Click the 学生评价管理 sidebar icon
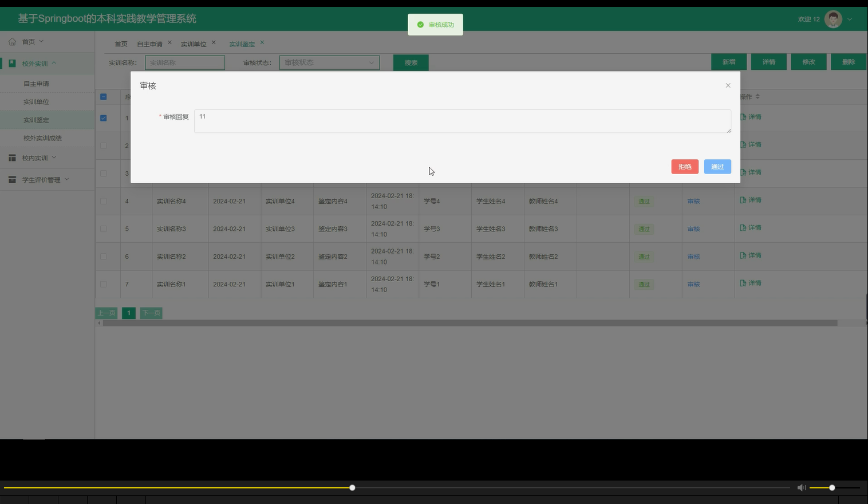The image size is (868, 504). tap(12, 179)
